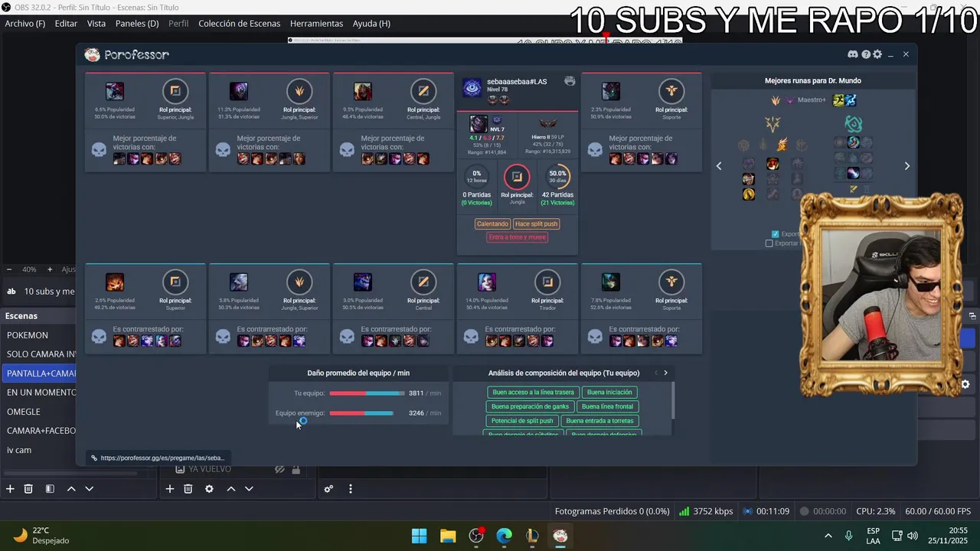Go to next team composition analysis

click(x=665, y=373)
